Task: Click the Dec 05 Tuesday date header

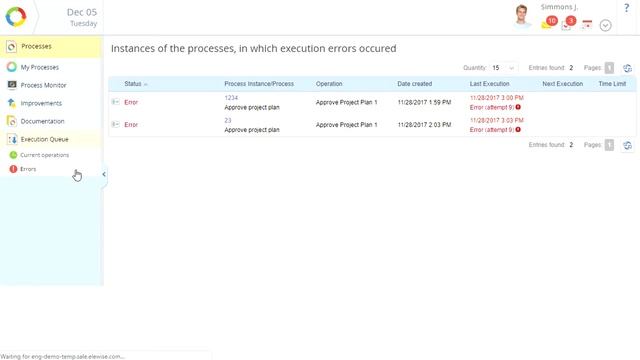Action: tap(82, 17)
